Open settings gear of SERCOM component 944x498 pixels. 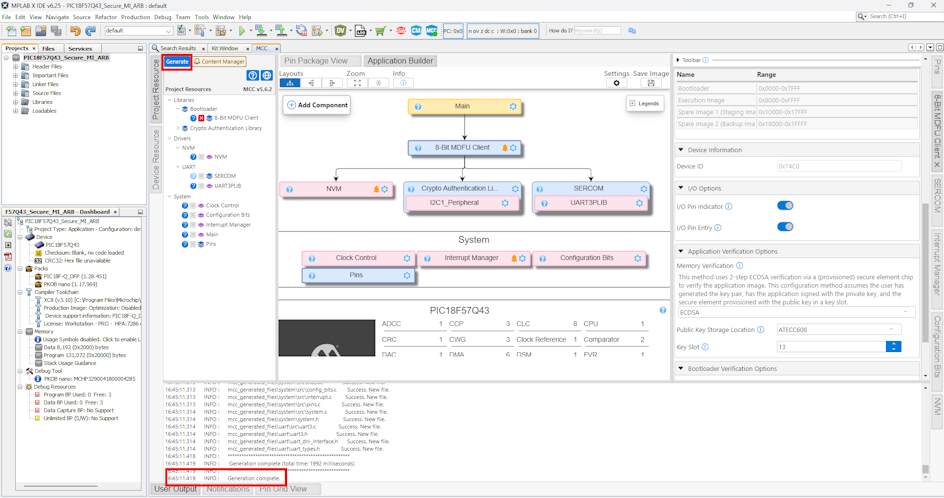tap(643, 188)
